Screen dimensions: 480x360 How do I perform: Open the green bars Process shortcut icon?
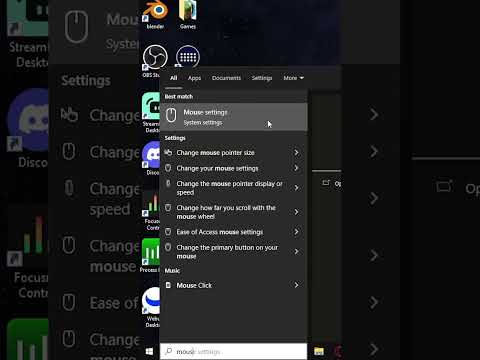[x=151, y=252]
